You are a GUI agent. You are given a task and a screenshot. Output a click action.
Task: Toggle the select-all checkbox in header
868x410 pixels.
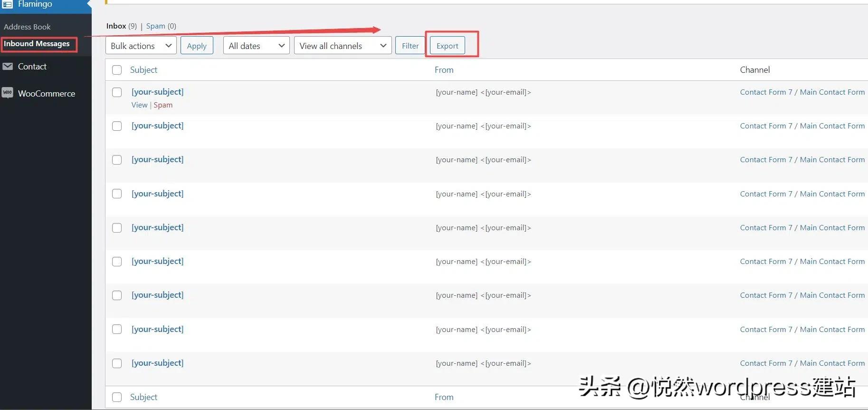click(117, 70)
